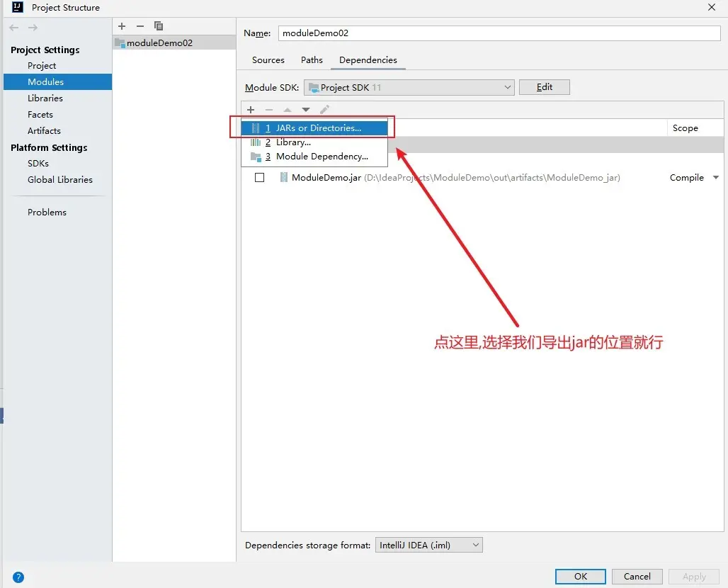Move dependency up arrow

(288, 110)
